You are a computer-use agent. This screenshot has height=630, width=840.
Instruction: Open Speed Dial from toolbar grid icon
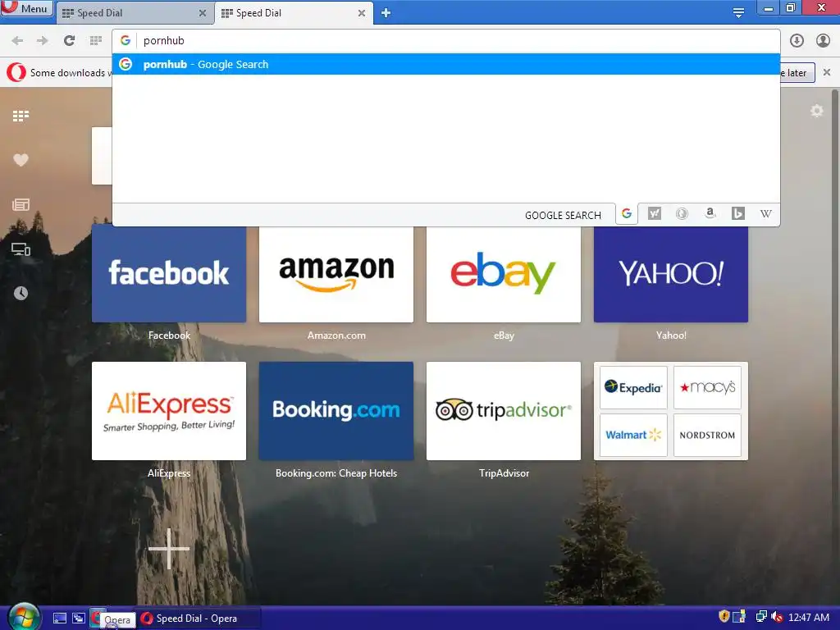pyautogui.click(x=96, y=41)
